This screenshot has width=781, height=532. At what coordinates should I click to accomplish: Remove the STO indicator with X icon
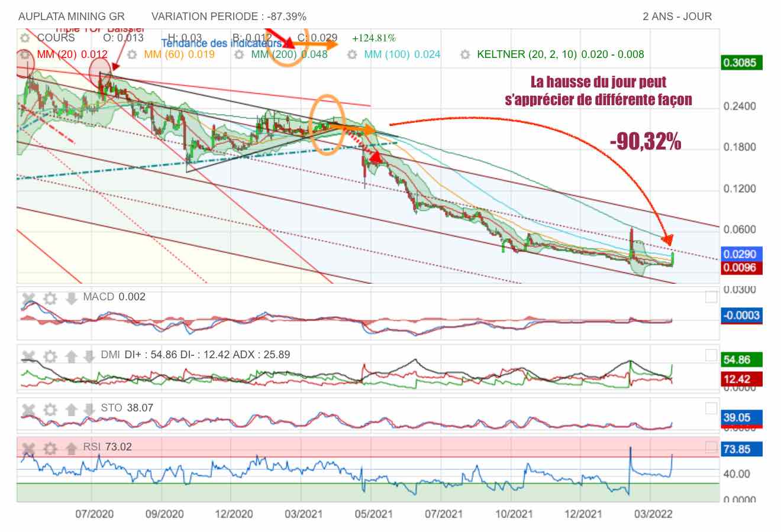pos(28,408)
